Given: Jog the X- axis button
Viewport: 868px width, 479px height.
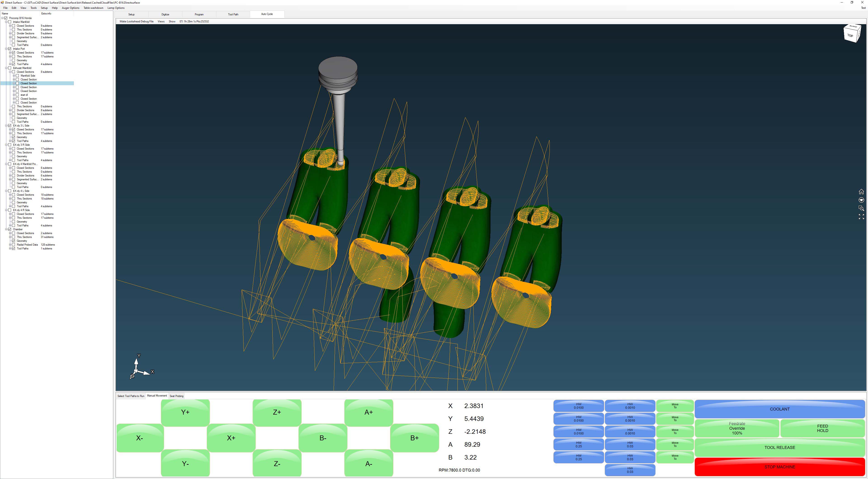Looking at the screenshot, I should pos(139,438).
